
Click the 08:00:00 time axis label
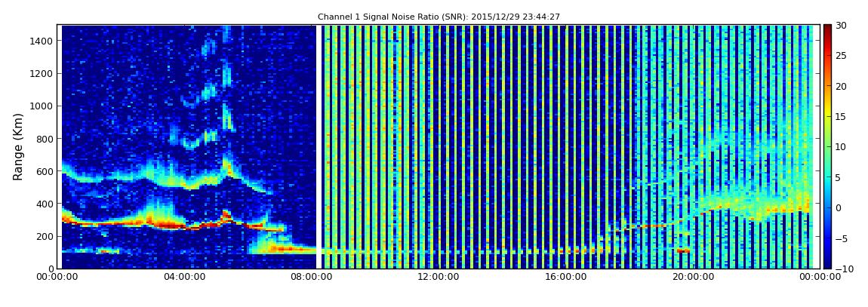tap(312, 277)
